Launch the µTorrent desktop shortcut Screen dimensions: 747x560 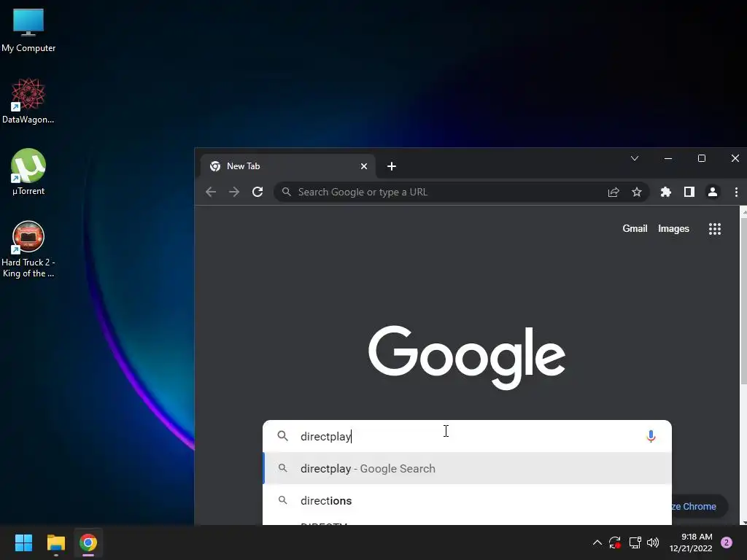[x=28, y=171]
